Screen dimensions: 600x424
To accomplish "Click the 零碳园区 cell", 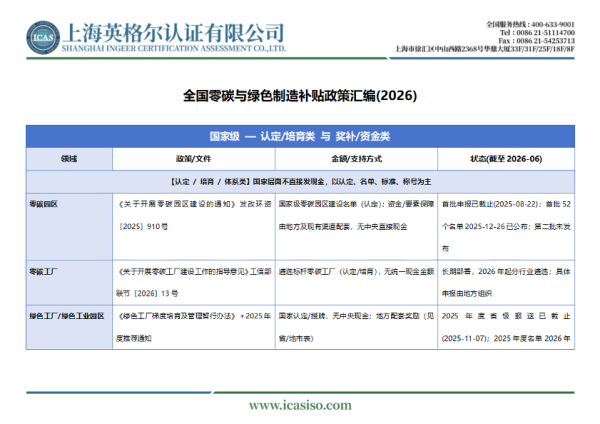I will pos(69,227).
